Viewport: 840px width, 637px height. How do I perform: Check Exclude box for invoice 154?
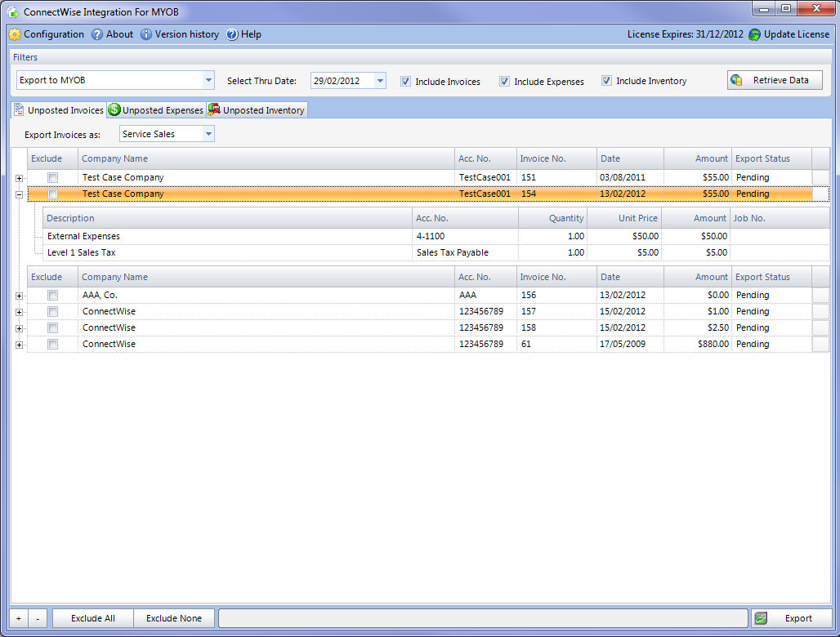(52, 194)
